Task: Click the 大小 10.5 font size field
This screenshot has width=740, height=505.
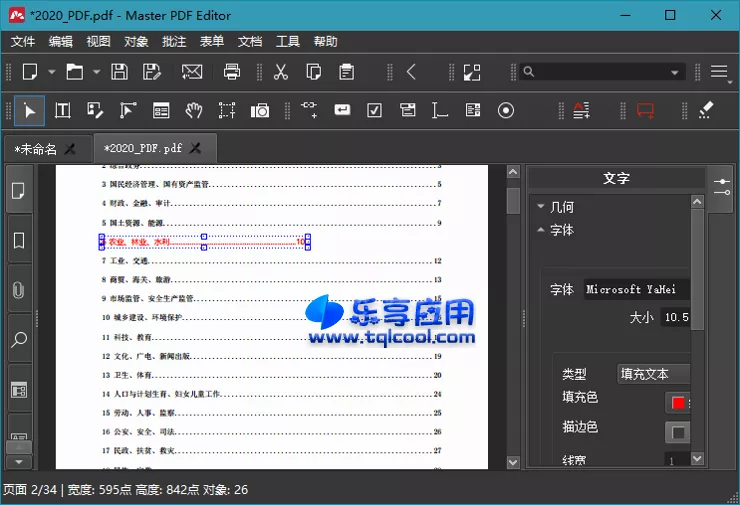Action: (x=675, y=317)
